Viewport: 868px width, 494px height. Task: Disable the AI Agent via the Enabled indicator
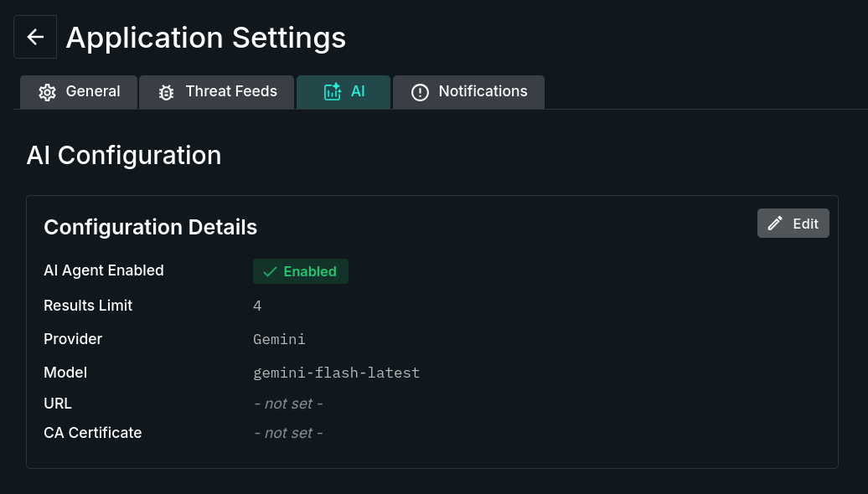coord(300,271)
